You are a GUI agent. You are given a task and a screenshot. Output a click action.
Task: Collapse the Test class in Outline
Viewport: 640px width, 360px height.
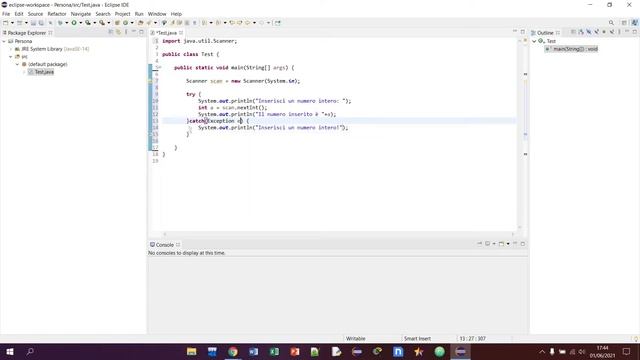[534, 41]
